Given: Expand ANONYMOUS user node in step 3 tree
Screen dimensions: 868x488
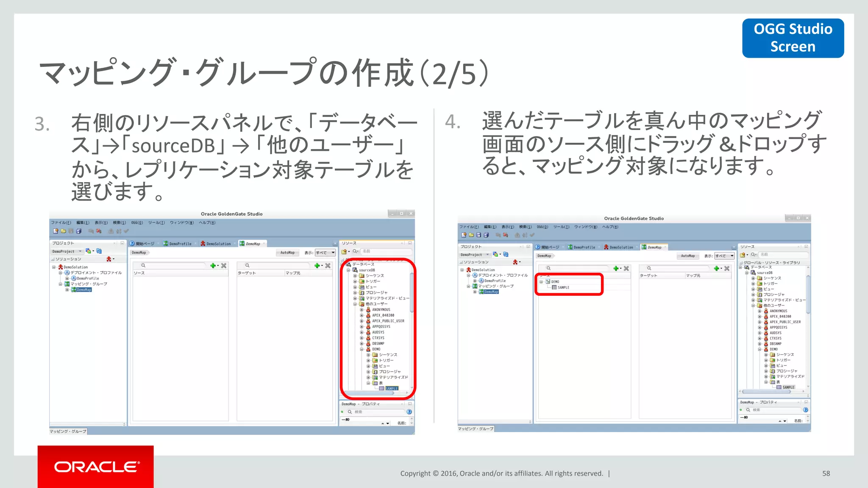Looking at the screenshot, I should [x=362, y=310].
